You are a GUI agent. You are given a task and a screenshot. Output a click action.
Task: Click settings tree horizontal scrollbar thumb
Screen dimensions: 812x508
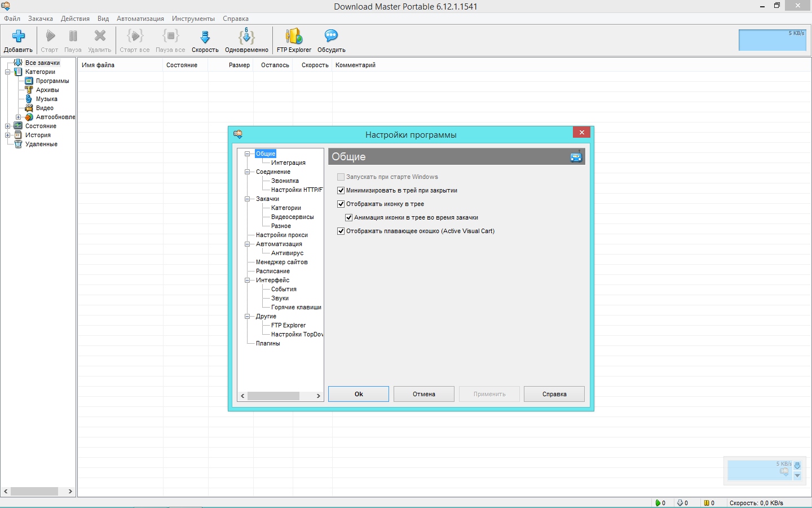click(x=273, y=396)
